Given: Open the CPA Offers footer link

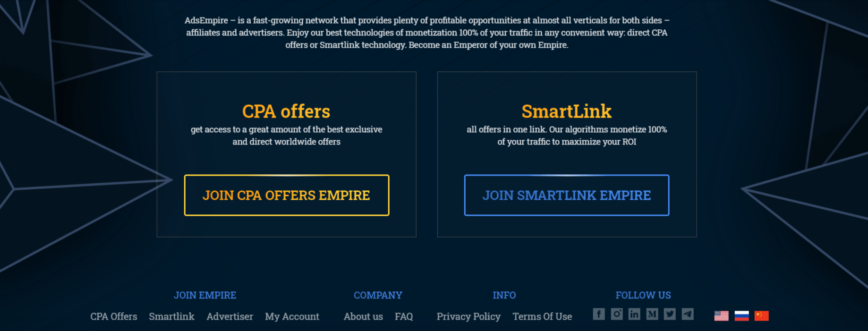Looking at the screenshot, I should 114,317.
